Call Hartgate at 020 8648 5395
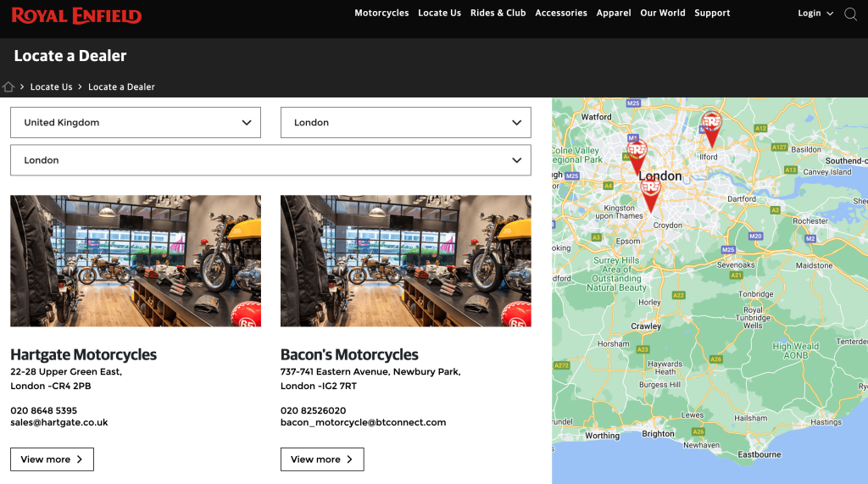 [44, 410]
